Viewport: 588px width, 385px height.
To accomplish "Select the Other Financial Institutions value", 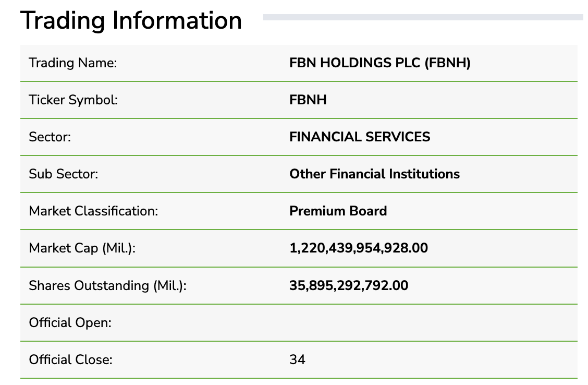I will (x=374, y=174).
